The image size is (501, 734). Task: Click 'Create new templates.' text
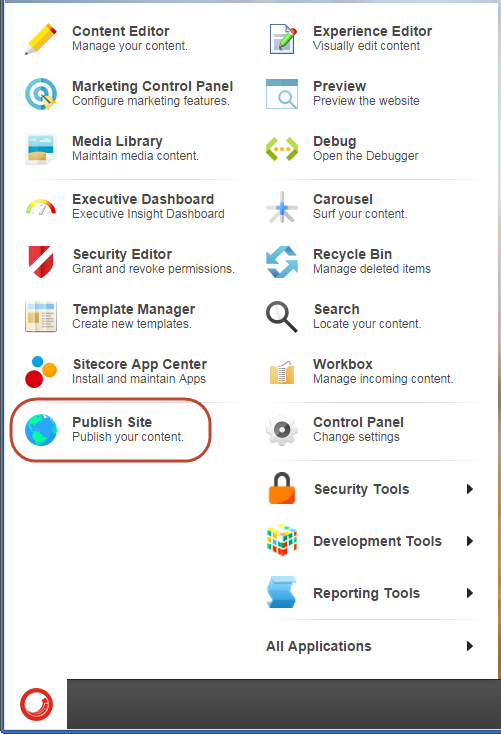132,324
